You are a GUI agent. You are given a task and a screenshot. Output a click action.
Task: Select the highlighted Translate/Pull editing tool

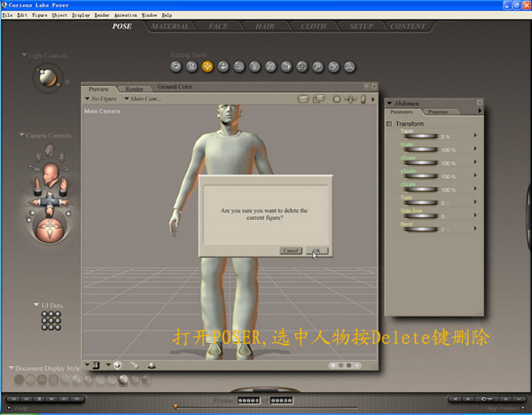click(207, 67)
